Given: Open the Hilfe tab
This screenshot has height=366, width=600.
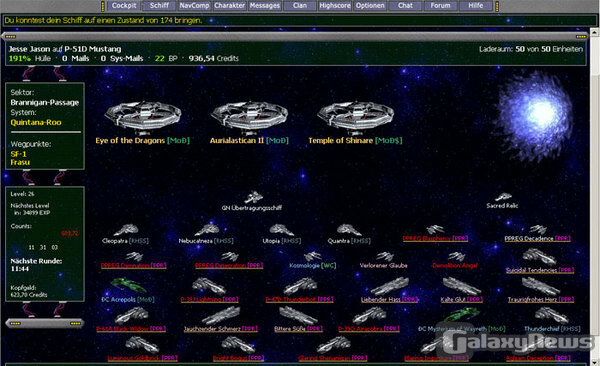Looking at the screenshot, I should (476, 5).
